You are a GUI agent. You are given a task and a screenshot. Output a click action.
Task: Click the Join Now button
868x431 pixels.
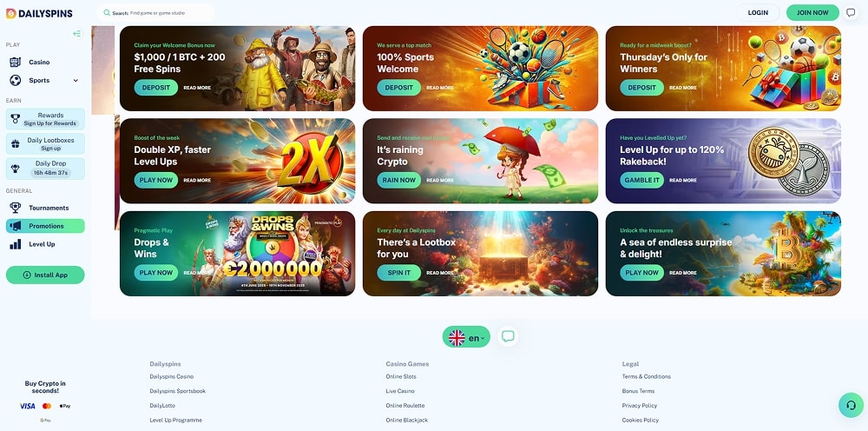[x=812, y=13]
